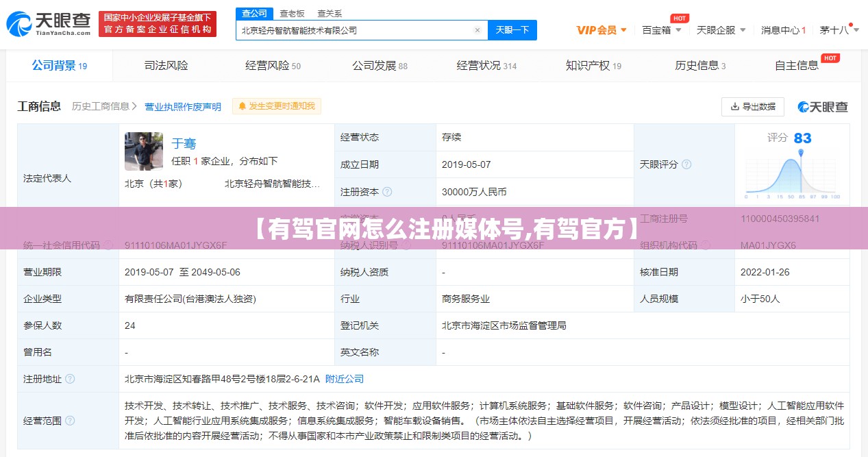Image resolution: width=868 pixels, height=457 pixels.
Task: Open legal representative 于骞's profile link
Action: [x=184, y=143]
